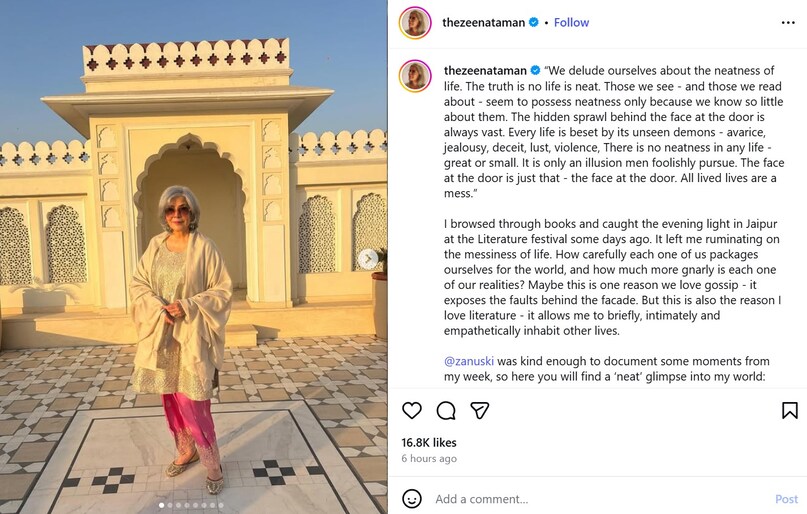This screenshot has width=807, height=514.
Task: Click the verified badge in post header
Action: click(535, 22)
